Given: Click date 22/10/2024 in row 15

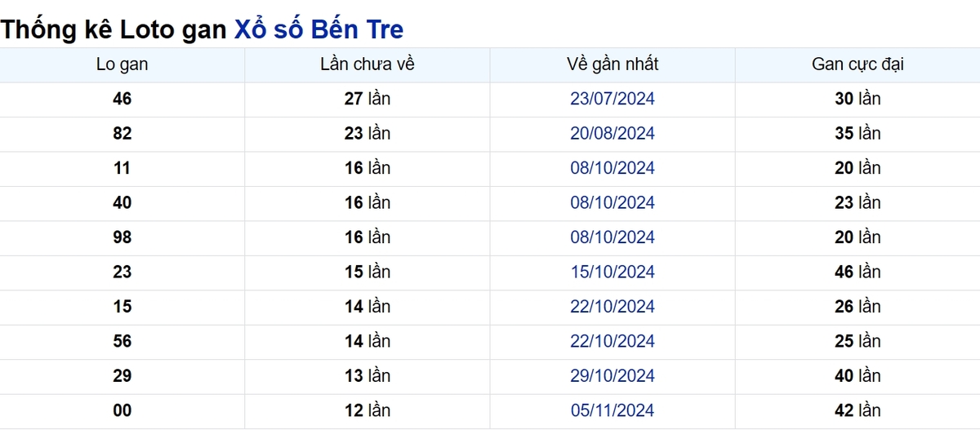Looking at the screenshot, I should click(612, 307).
